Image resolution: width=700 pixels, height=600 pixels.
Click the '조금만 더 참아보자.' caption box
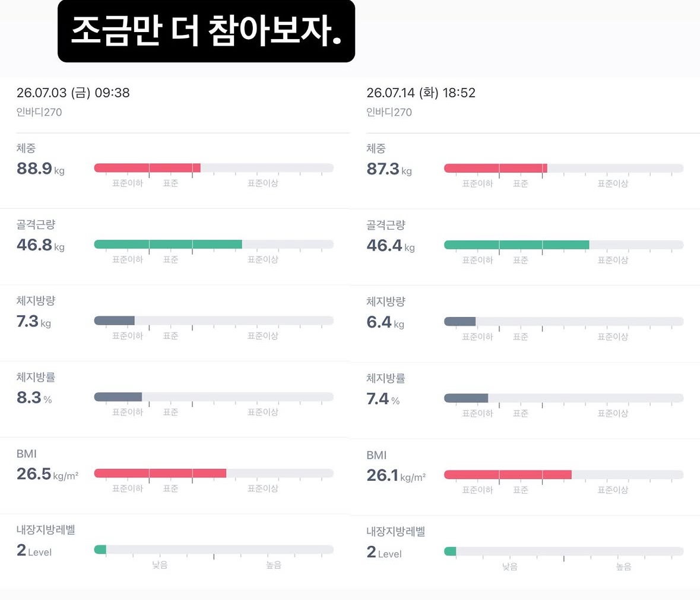(206, 31)
